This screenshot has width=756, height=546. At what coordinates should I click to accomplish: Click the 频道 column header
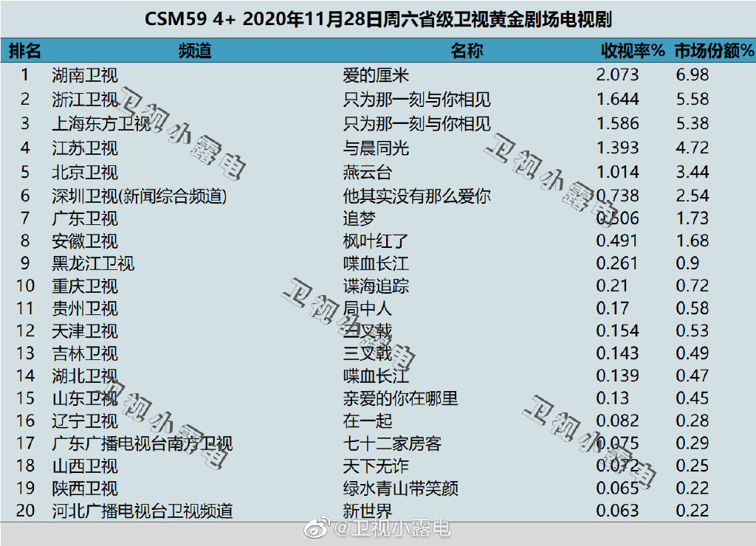(x=195, y=50)
